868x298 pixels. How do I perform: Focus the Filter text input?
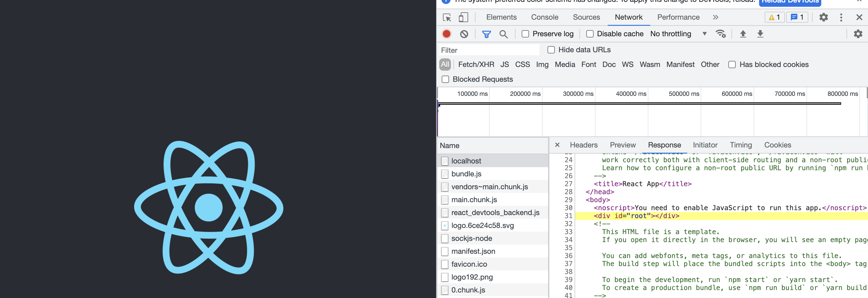pyautogui.click(x=489, y=50)
